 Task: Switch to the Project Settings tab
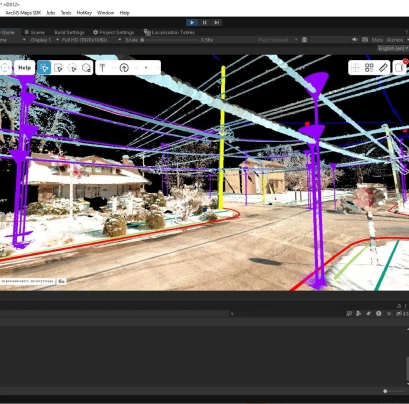coord(114,32)
